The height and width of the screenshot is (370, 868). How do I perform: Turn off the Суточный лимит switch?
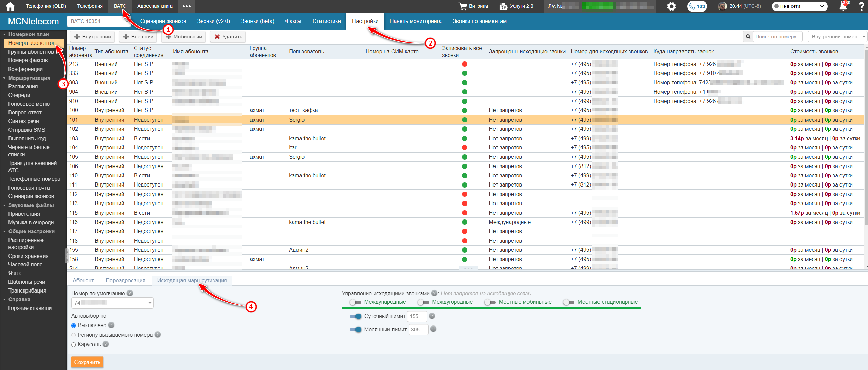pyautogui.click(x=356, y=316)
